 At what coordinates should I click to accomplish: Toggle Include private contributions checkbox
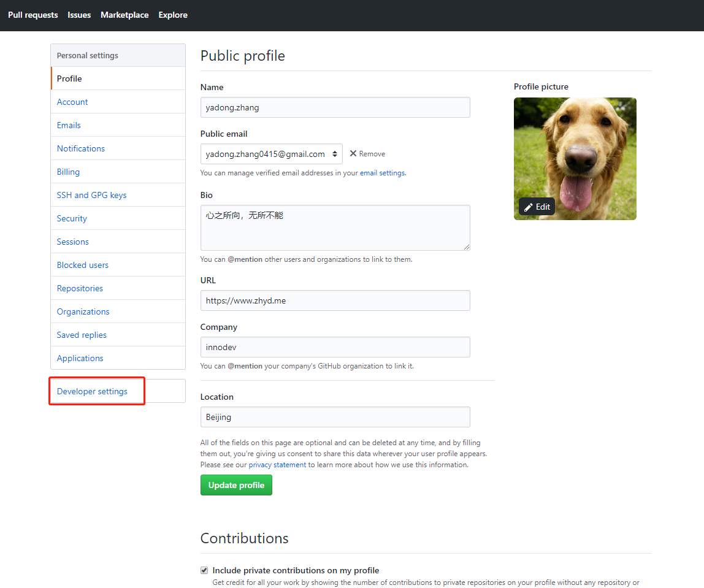(204, 570)
